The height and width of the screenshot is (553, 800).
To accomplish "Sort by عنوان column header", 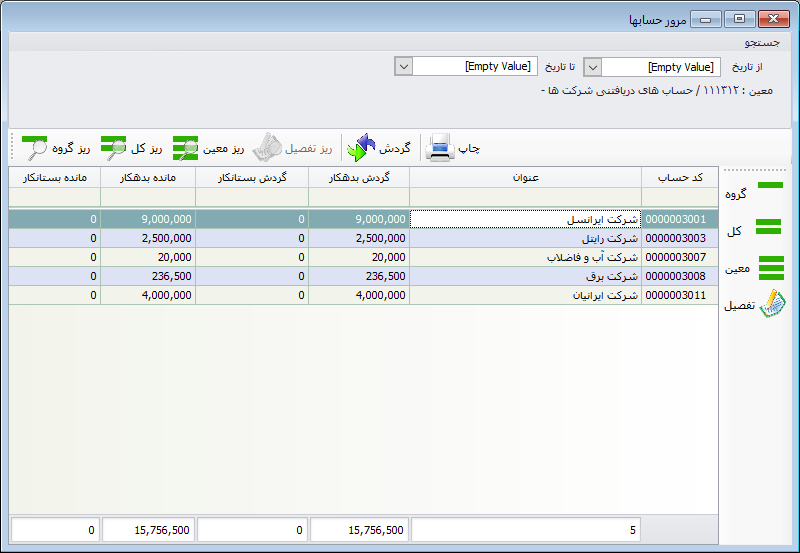I will [526, 178].
